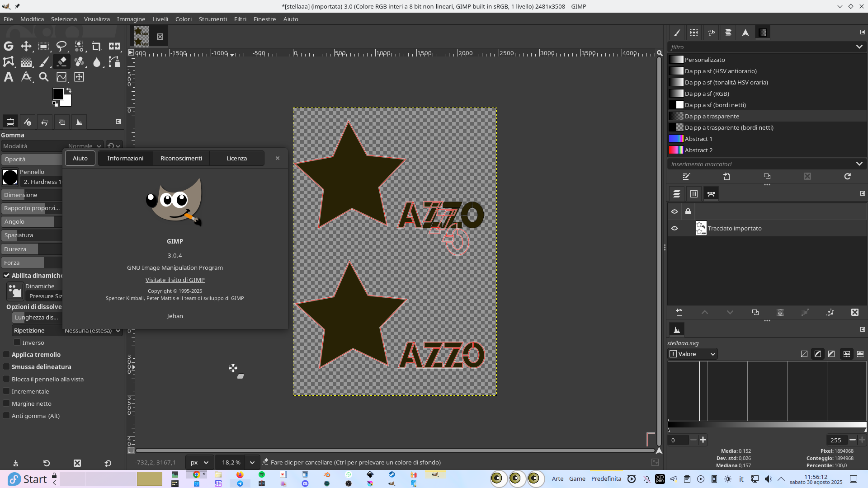Enable the Incrementale checkbox

[7, 391]
